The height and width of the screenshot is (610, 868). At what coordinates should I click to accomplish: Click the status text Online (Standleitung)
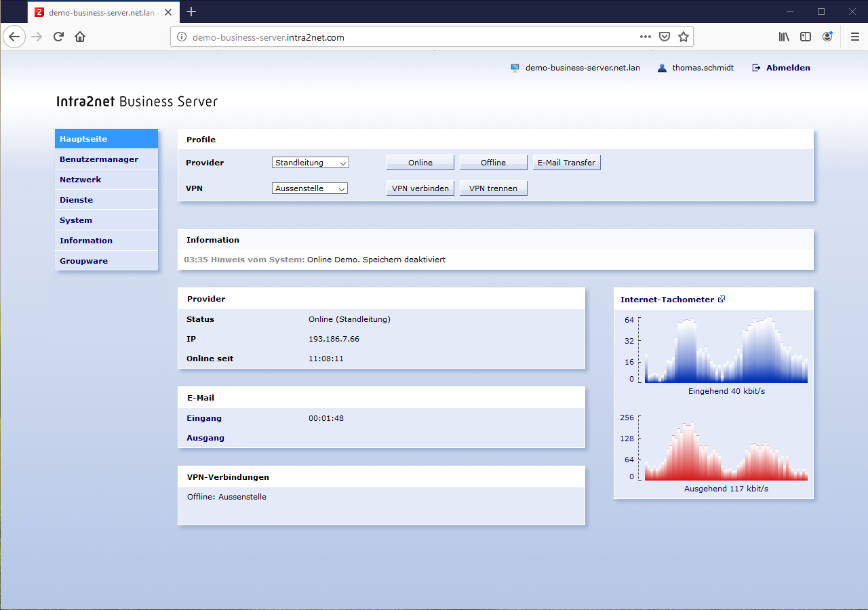pos(349,319)
